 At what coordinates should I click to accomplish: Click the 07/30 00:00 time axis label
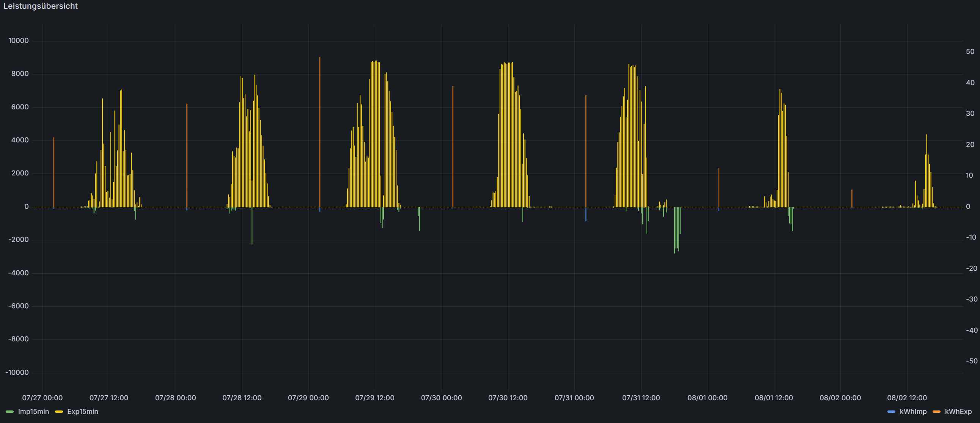441,398
